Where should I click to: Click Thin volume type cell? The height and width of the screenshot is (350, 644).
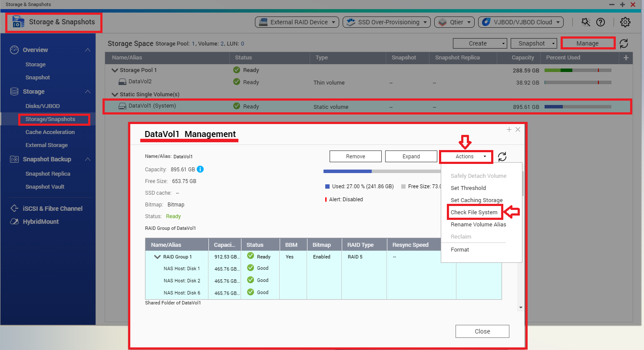tap(329, 82)
